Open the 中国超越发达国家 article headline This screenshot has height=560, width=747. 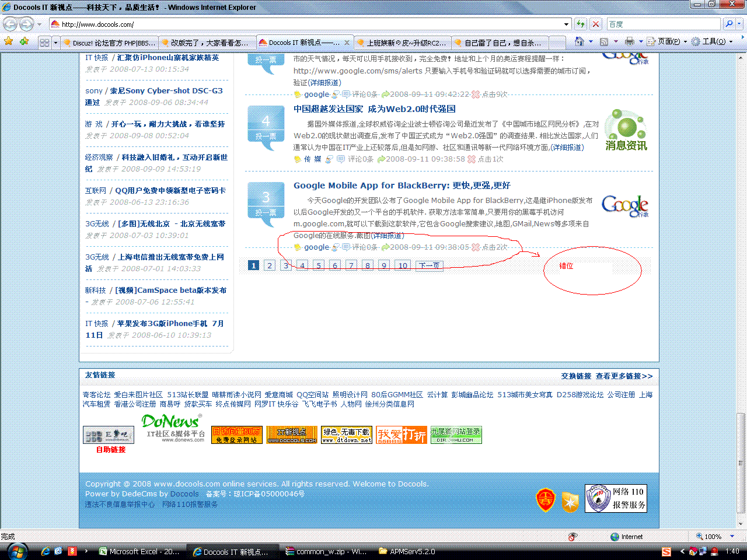pyautogui.click(x=375, y=109)
